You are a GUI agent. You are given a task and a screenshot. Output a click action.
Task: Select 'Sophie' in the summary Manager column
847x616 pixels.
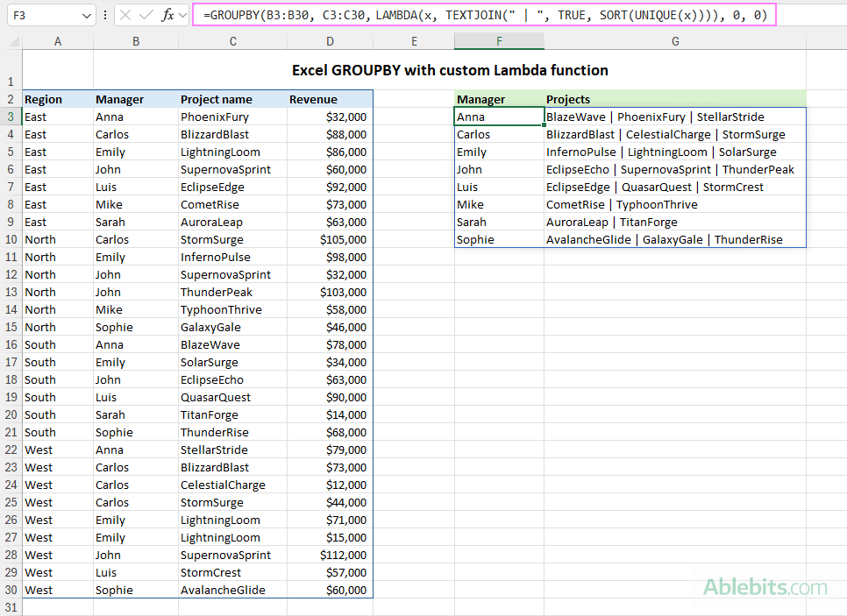[x=499, y=239]
